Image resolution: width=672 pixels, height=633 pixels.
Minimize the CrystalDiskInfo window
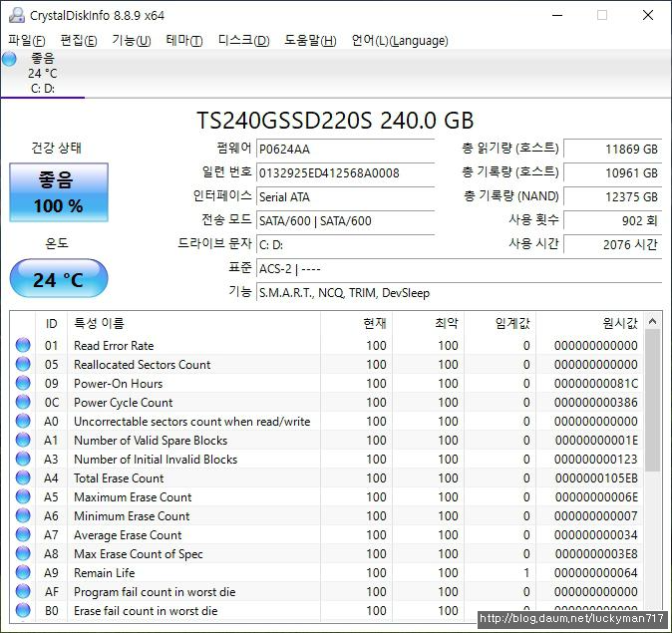[x=557, y=15]
